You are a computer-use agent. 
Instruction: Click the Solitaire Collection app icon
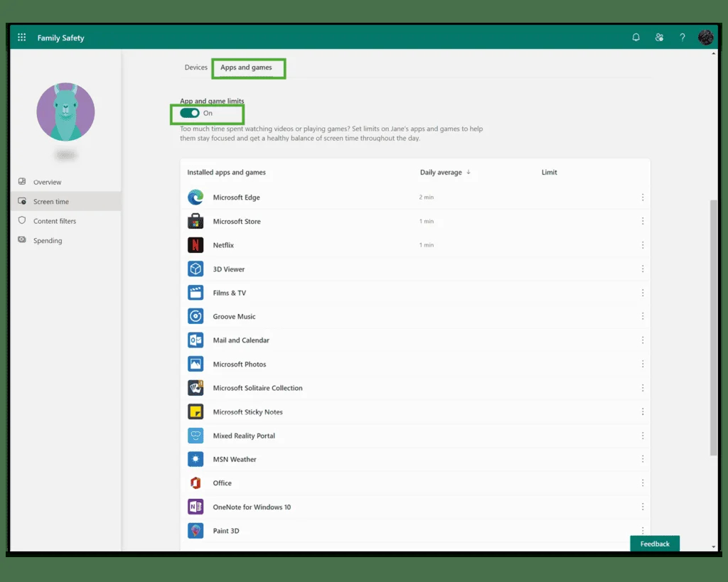[x=196, y=387]
